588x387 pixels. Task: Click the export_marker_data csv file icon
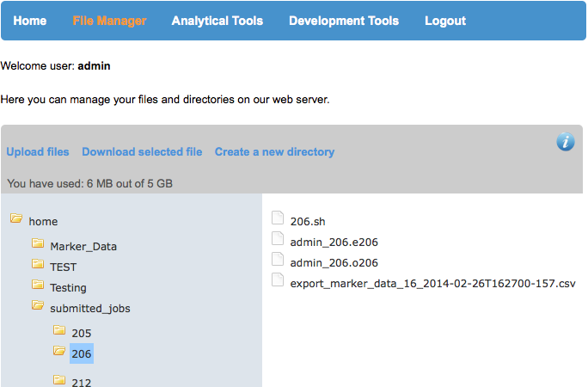click(278, 280)
